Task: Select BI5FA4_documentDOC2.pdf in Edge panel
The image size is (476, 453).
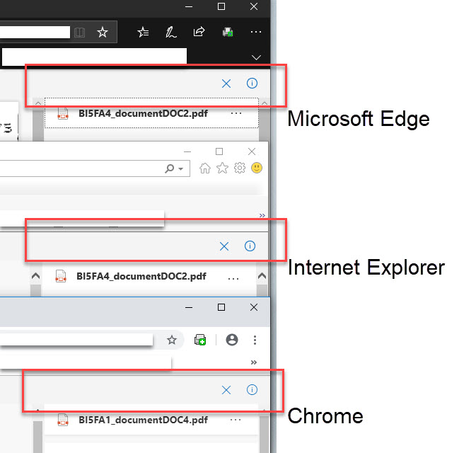Action: click(x=152, y=113)
